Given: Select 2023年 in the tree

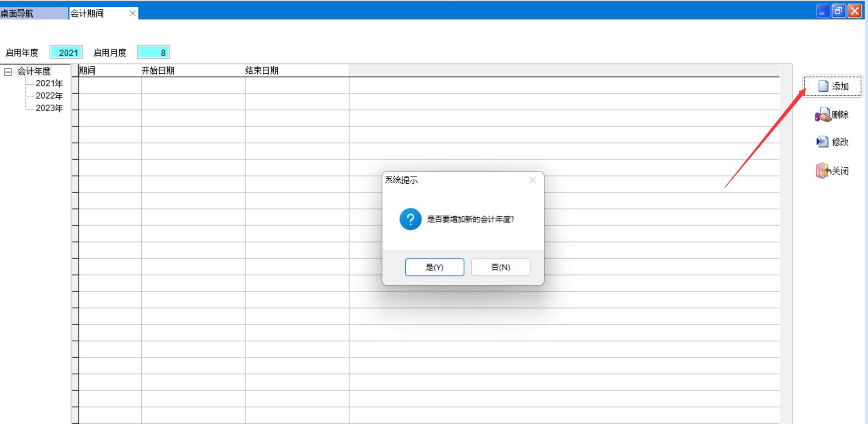Looking at the screenshot, I should pyautogui.click(x=49, y=108).
